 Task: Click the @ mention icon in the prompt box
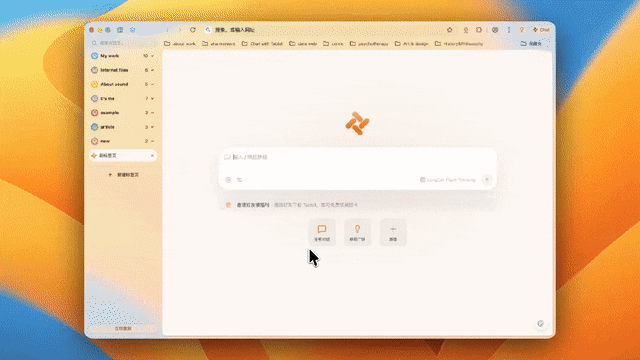pos(228,180)
